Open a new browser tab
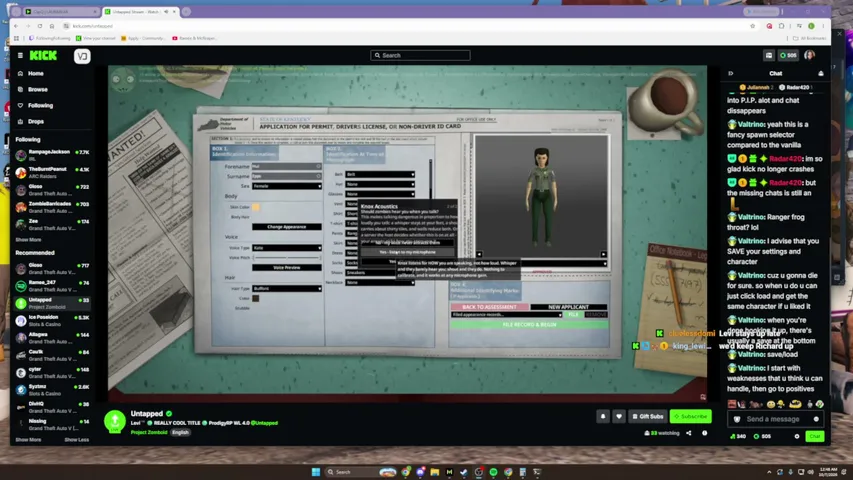 186,11
